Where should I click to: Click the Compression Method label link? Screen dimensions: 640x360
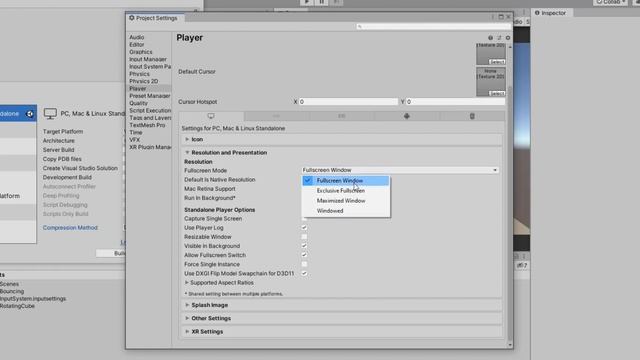click(70, 228)
